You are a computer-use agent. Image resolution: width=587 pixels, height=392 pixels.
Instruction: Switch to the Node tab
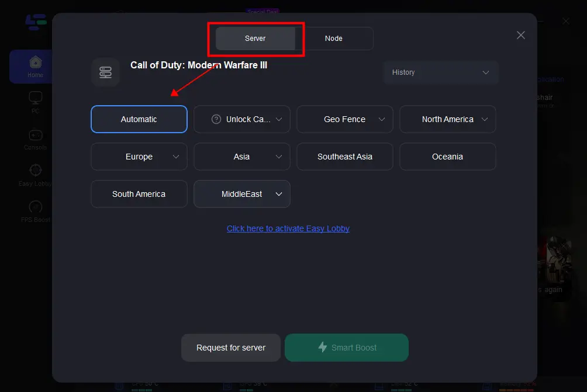(x=334, y=39)
